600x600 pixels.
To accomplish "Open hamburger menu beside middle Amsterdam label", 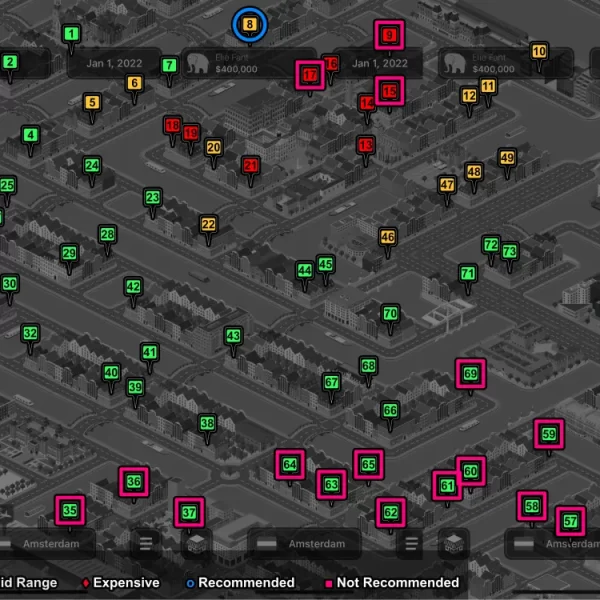I will (x=410, y=544).
